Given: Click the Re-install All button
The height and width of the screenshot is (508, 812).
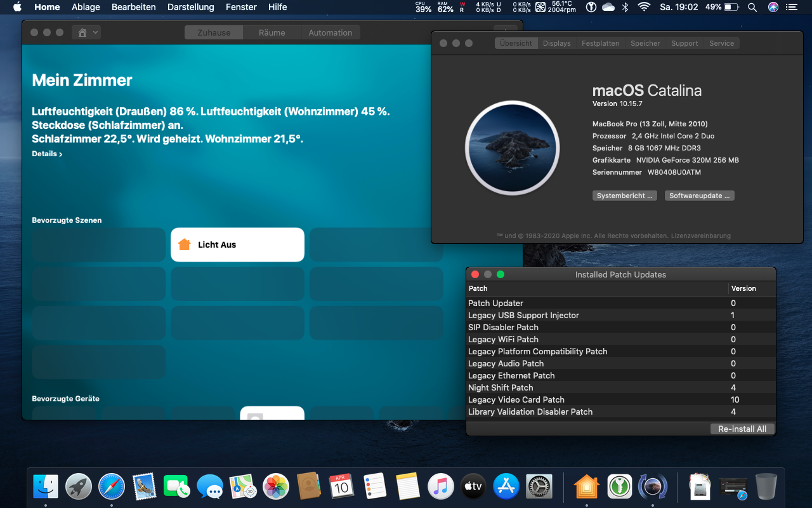Looking at the screenshot, I should 742,429.
